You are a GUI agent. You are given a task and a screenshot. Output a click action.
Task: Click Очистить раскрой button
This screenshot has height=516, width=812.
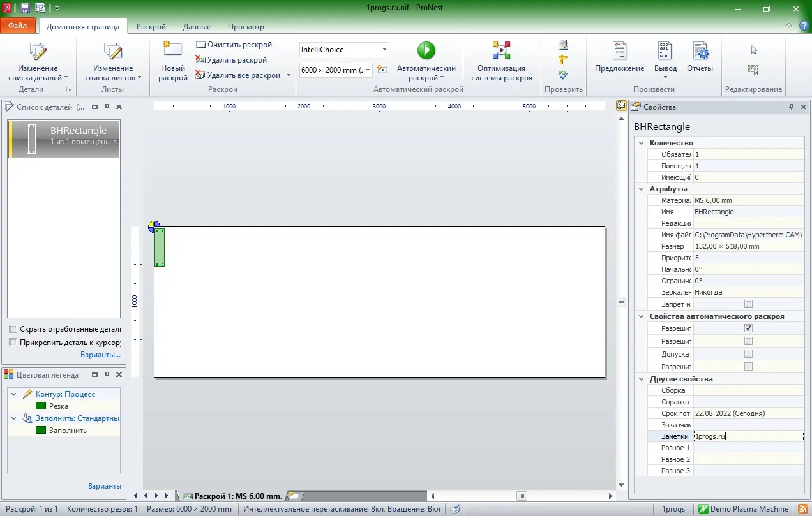[234, 45]
